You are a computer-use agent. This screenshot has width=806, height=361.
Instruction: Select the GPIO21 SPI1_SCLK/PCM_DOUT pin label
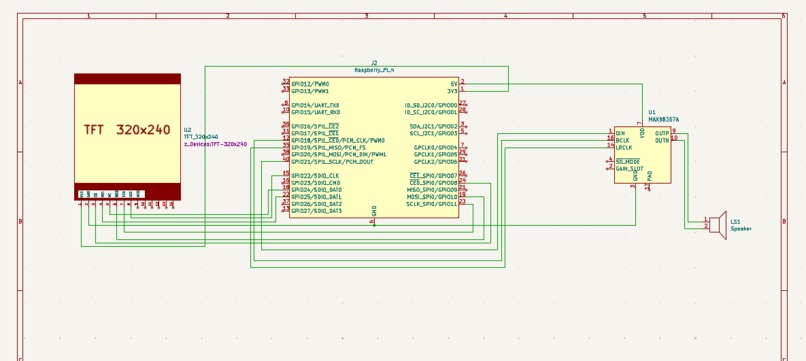[332, 162]
